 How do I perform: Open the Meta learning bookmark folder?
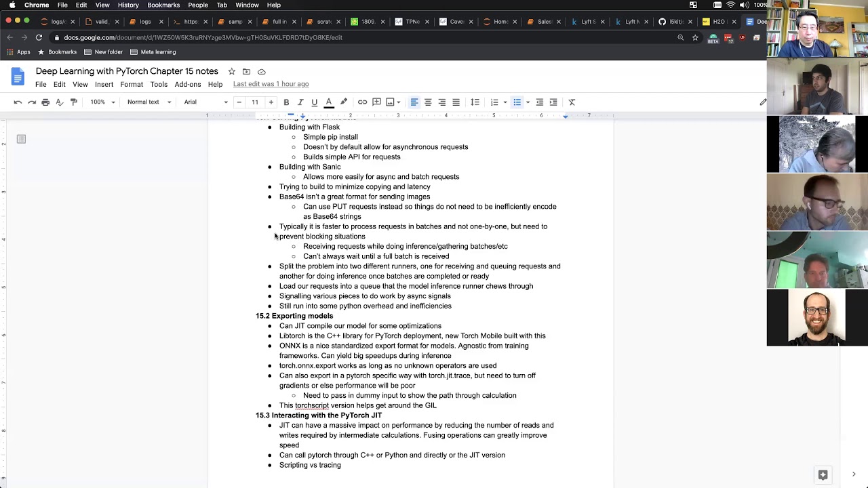[153, 52]
